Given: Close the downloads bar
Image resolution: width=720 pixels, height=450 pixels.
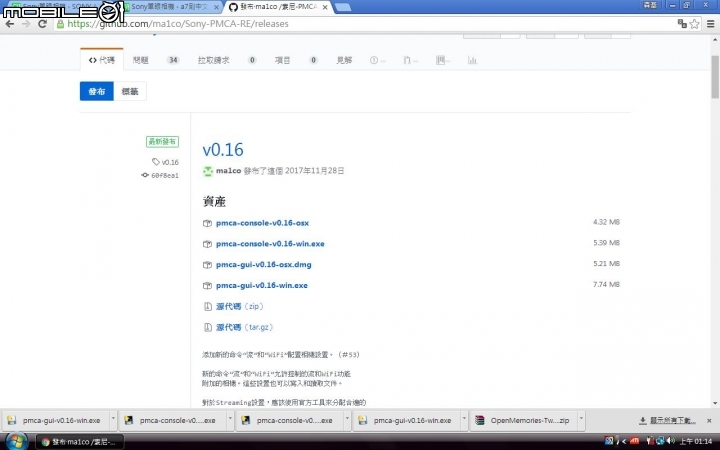Looking at the screenshot, I should click(x=709, y=420).
